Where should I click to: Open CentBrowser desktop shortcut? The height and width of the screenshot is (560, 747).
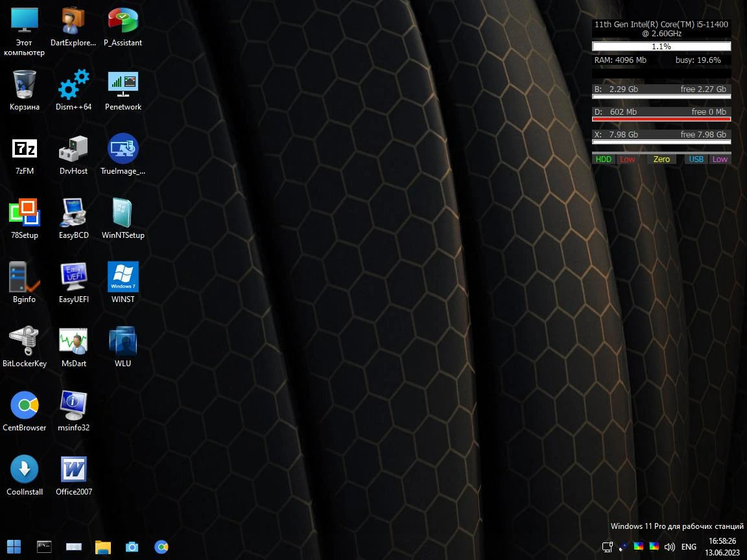point(24,412)
